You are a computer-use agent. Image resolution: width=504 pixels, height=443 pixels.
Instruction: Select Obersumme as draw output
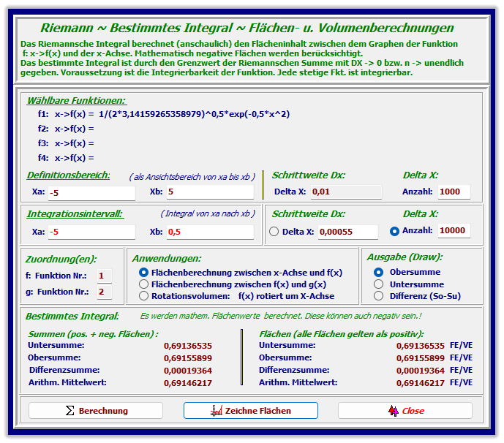coord(378,272)
